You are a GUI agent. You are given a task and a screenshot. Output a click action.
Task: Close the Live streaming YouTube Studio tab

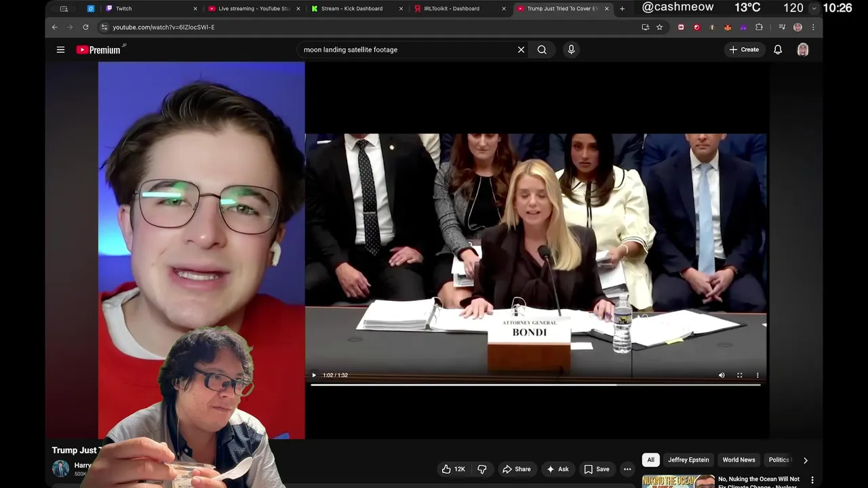(298, 9)
